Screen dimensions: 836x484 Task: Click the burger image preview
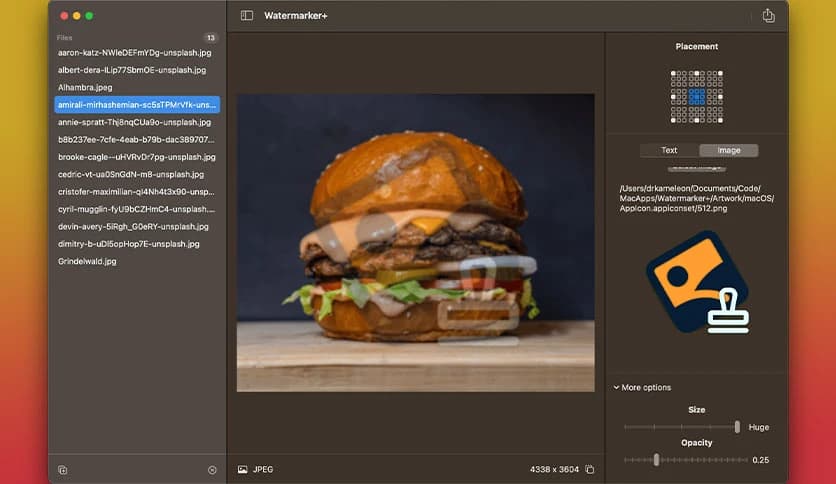coord(415,242)
